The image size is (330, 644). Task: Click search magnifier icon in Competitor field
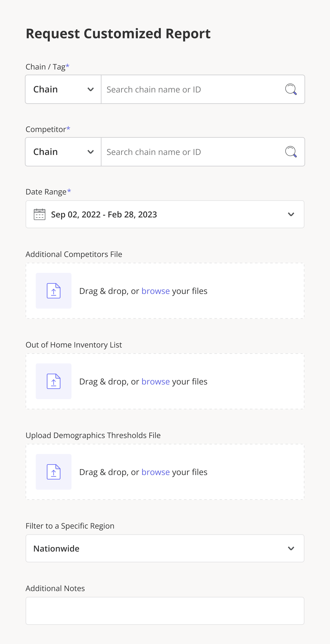click(x=291, y=152)
